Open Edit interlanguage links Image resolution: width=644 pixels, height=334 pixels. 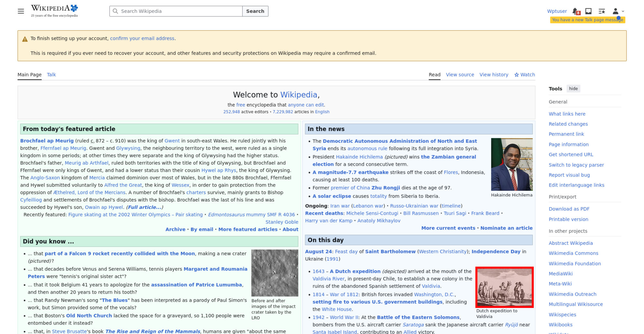point(576,185)
